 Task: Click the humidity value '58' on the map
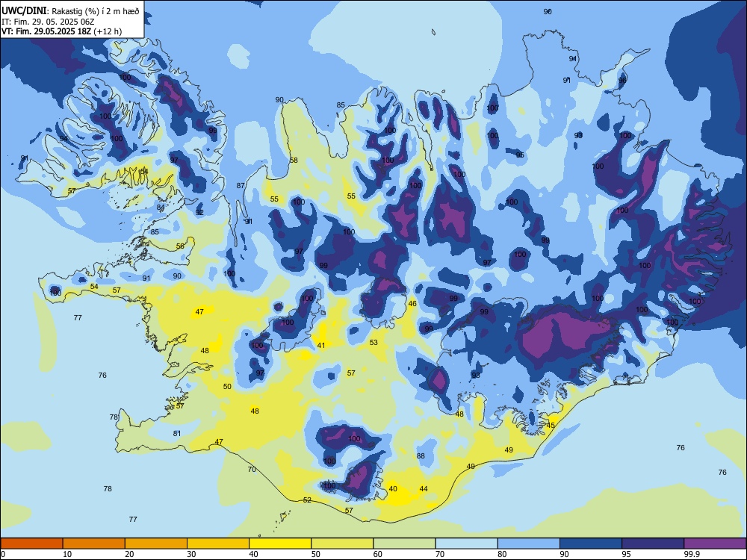(x=294, y=160)
